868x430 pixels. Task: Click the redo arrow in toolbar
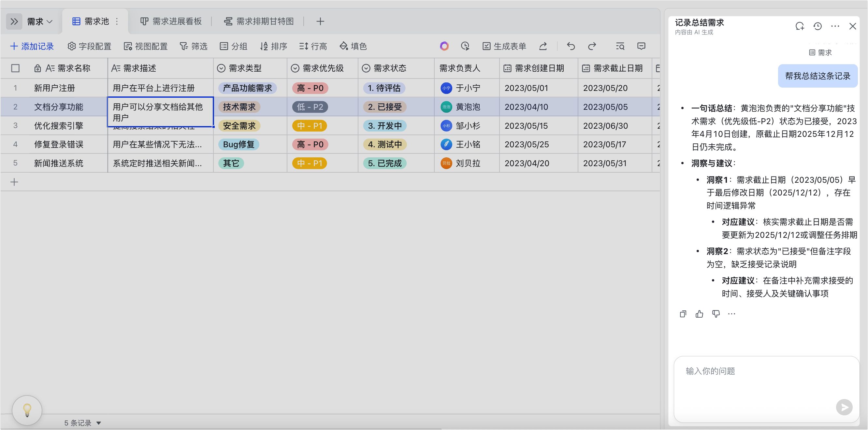(592, 46)
